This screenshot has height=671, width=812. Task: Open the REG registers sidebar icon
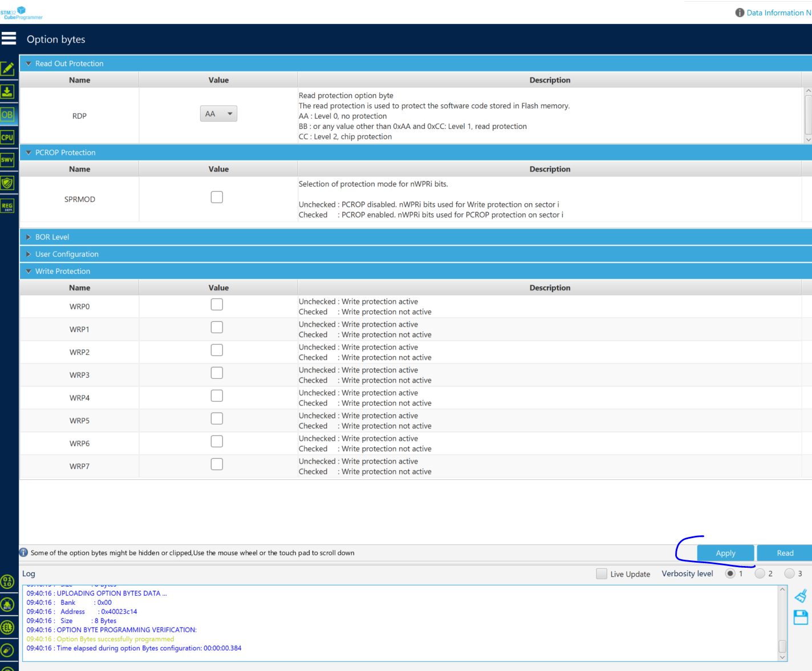7,206
